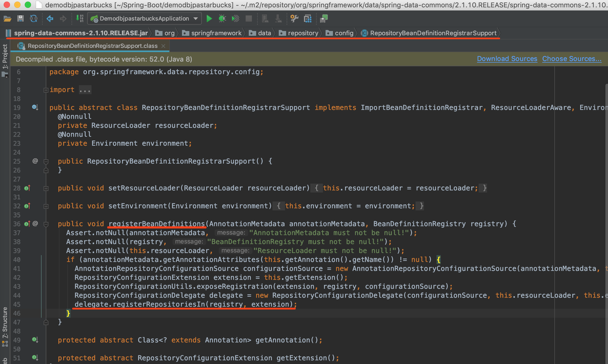Click the Build Project icon
This screenshot has height=364, width=608.
click(80, 18)
